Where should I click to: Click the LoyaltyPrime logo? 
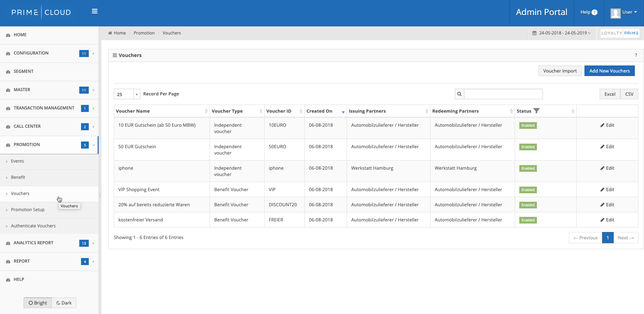pos(620,33)
